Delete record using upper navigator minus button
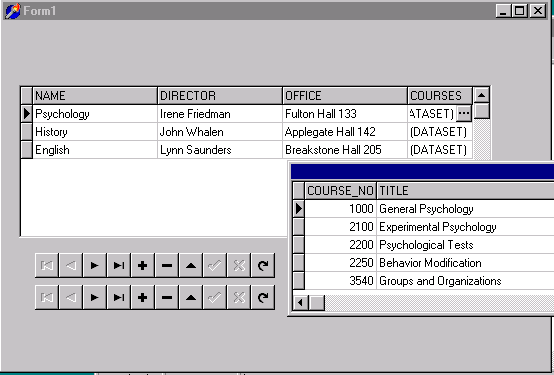 pyautogui.click(x=167, y=265)
